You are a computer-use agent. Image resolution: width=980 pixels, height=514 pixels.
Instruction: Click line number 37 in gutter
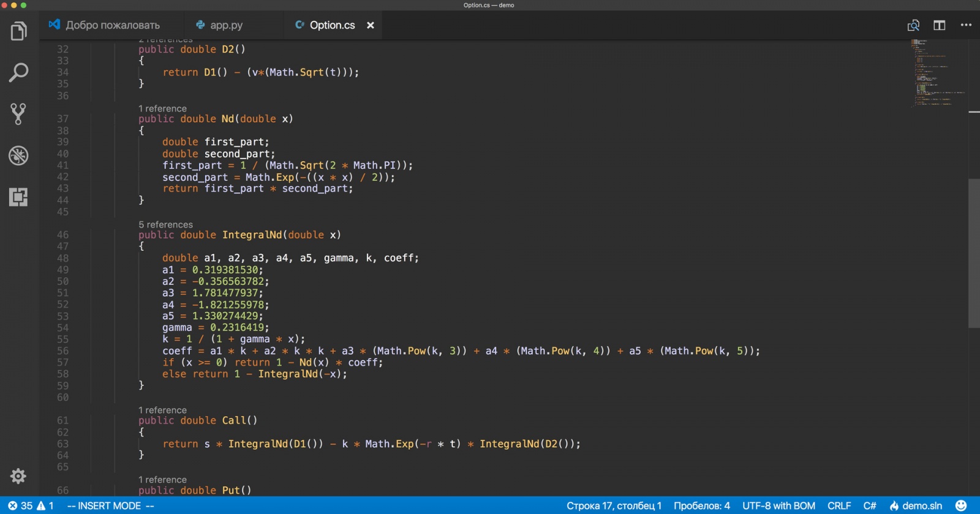click(x=62, y=119)
